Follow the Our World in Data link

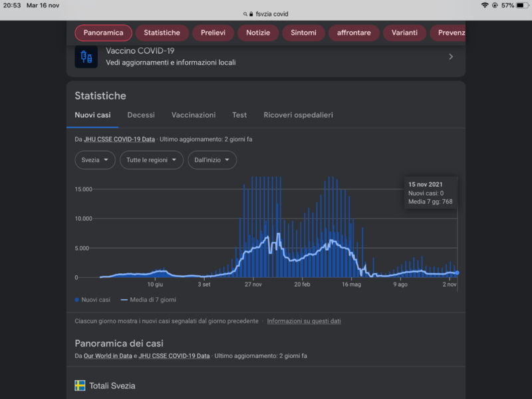coord(108,356)
